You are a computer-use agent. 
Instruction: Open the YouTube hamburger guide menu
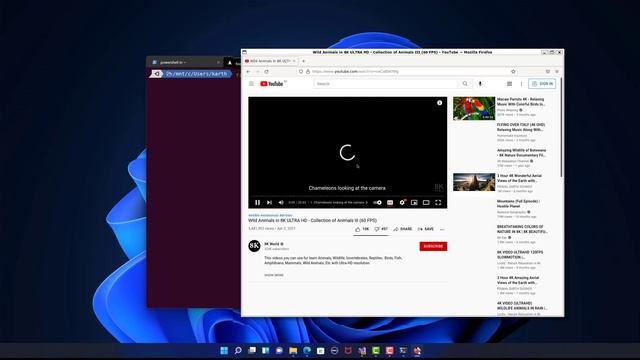point(251,84)
